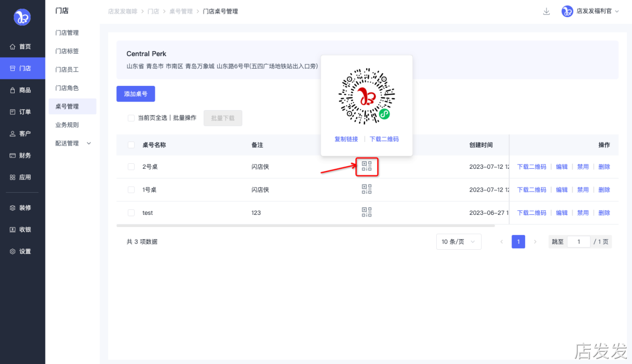Viewport: 632px width, 364px height.
Task: Tick the table header select-all checkbox
Action: click(x=131, y=145)
